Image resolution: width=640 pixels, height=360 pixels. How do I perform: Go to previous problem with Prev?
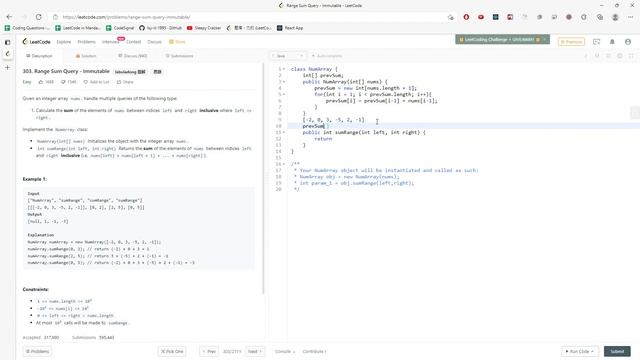point(209,351)
